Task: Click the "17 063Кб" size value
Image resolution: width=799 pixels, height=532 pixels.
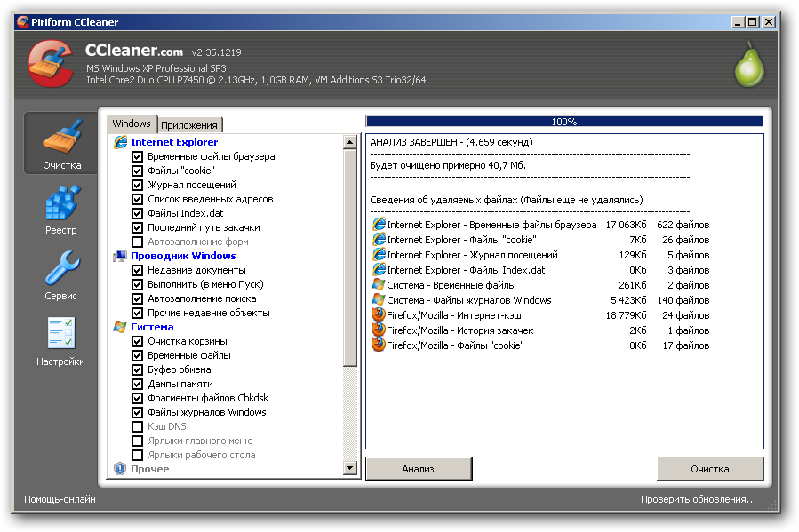Action: [626, 225]
